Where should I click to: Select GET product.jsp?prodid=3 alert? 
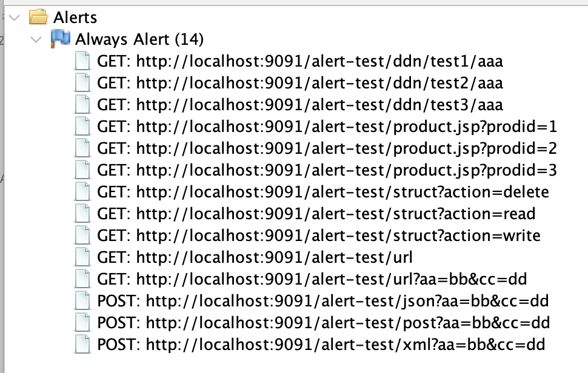[327, 171]
